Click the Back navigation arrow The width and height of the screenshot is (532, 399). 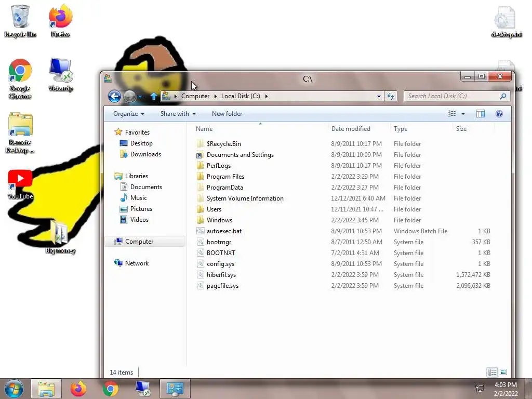[x=114, y=96]
